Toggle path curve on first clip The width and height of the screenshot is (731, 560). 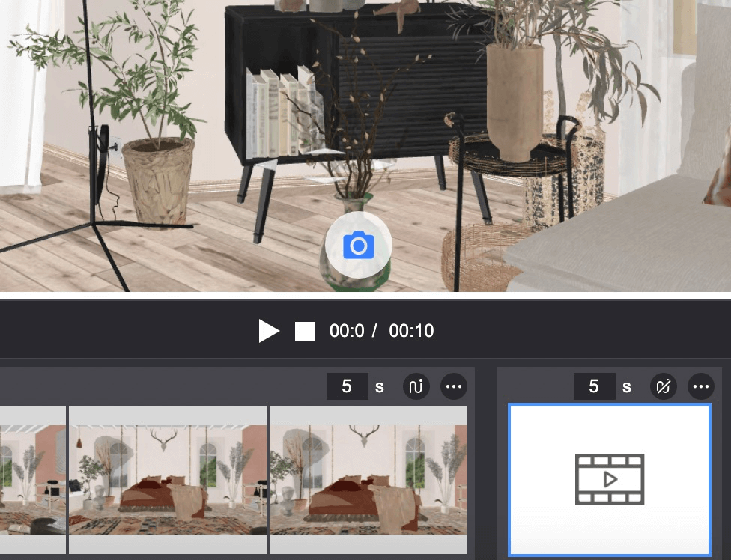coord(416,386)
